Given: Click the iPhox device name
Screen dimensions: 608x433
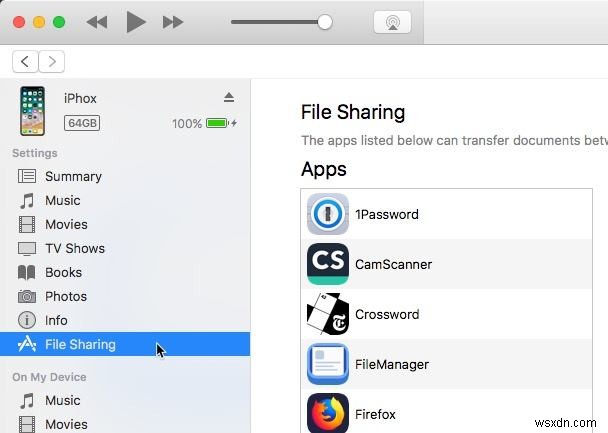Looking at the screenshot, I should point(80,98).
